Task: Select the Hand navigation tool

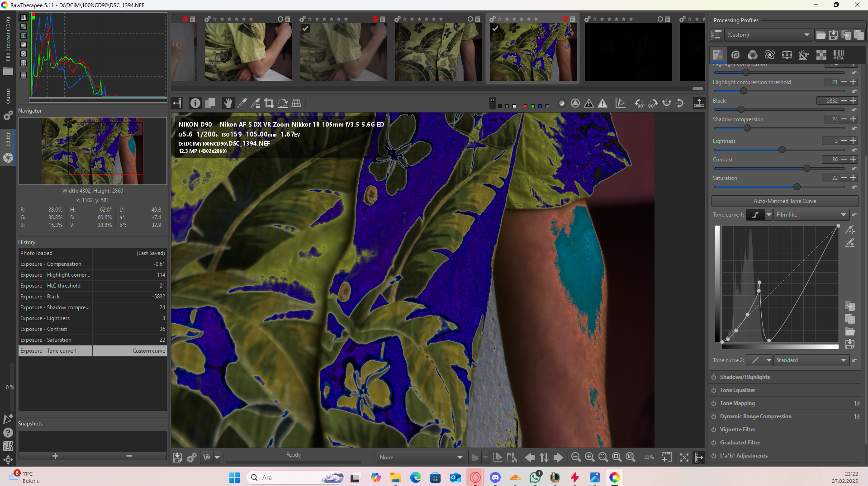Action: tap(228, 104)
